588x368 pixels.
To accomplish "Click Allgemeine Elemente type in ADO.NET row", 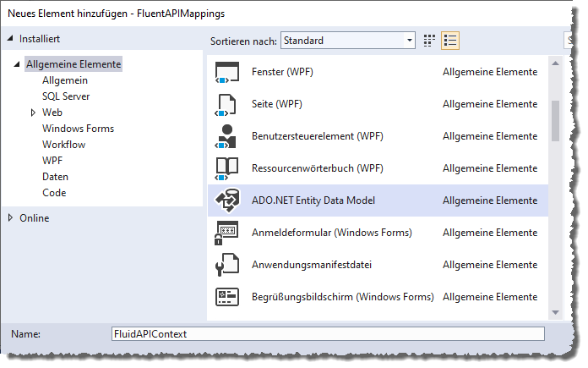I will pos(490,200).
